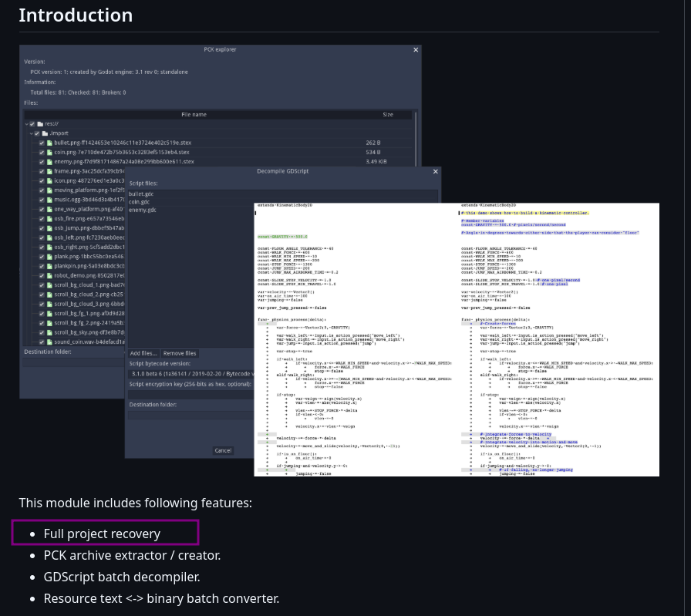
Task: Close the Decompile GDScript dialog
Action: [436, 171]
